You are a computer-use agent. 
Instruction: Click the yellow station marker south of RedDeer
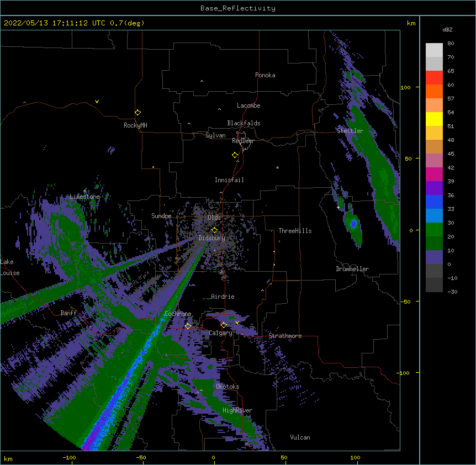click(x=235, y=155)
